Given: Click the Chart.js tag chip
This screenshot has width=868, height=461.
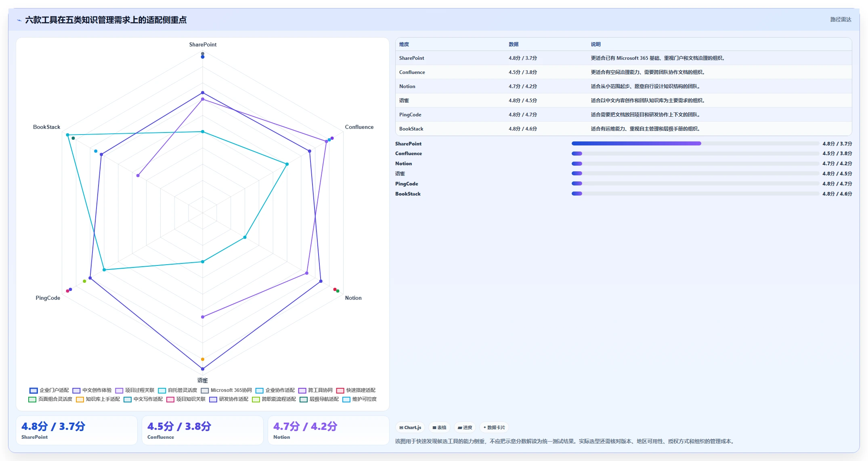Looking at the screenshot, I should (x=410, y=427).
